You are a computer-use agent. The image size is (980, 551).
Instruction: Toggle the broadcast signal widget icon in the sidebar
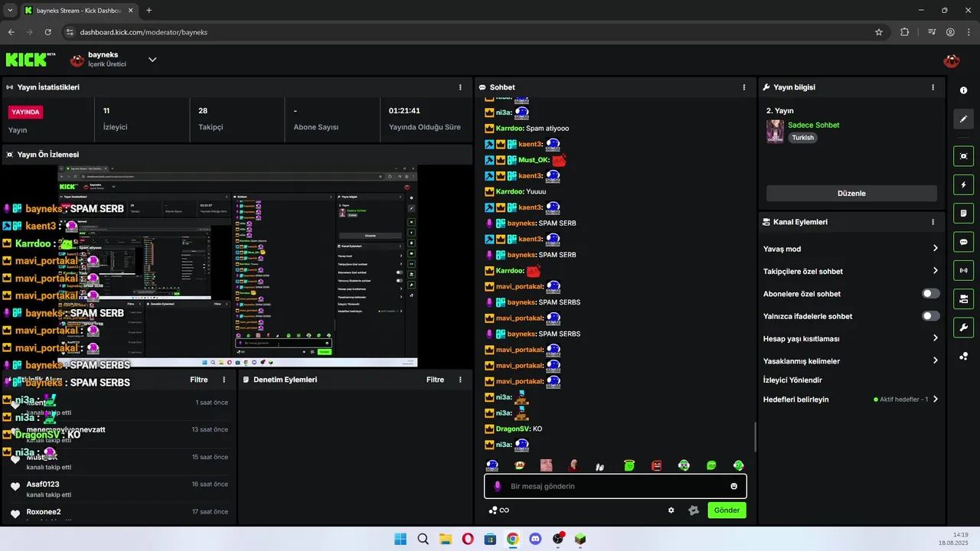[x=963, y=270]
